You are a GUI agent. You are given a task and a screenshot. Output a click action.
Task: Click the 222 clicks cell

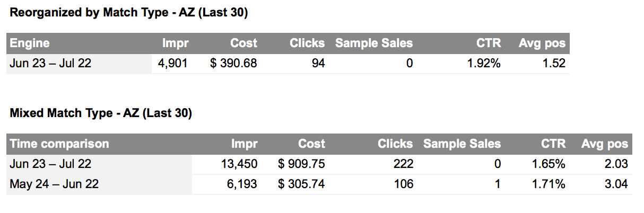pos(403,164)
